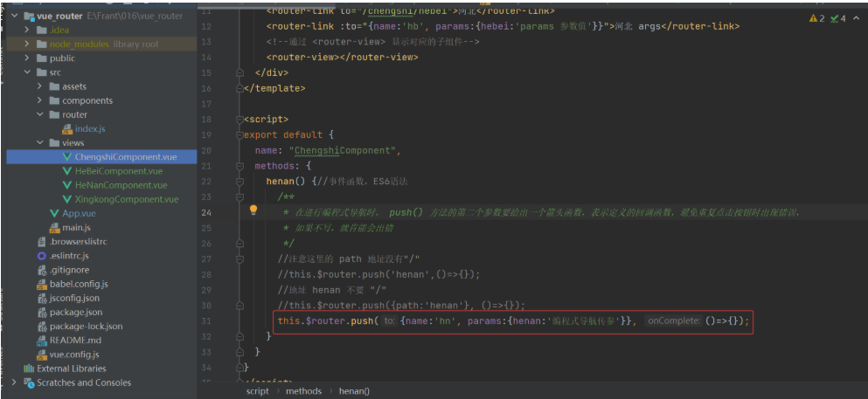Expand the components folder
This screenshot has width=868, height=399.
(39, 100)
